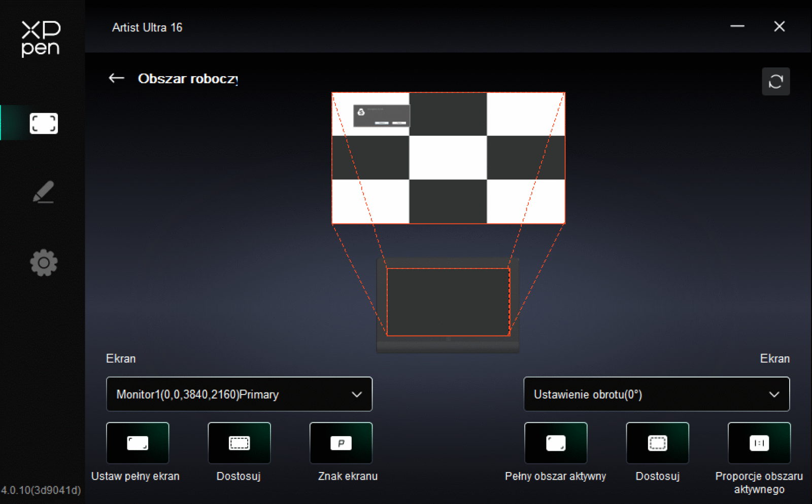This screenshot has height=504, width=812.
Task: Select Dostosuj below the rotation dropdown
Action: [657, 443]
